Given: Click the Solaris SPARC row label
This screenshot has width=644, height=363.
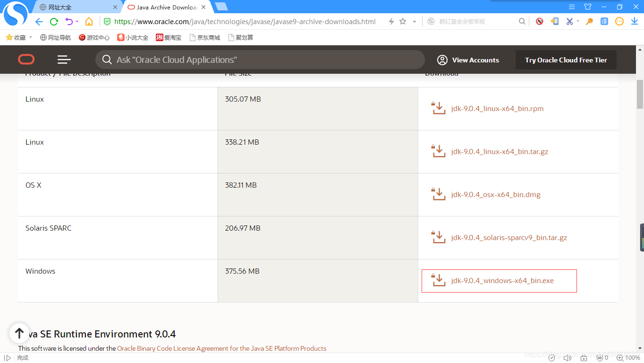Looking at the screenshot, I should tap(49, 228).
